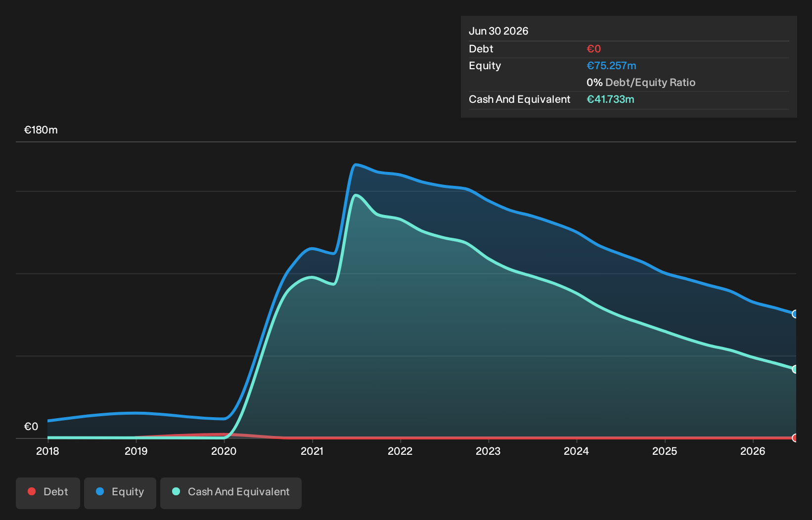Click the 2023 axis label
812x520 pixels.
tap(488, 451)
